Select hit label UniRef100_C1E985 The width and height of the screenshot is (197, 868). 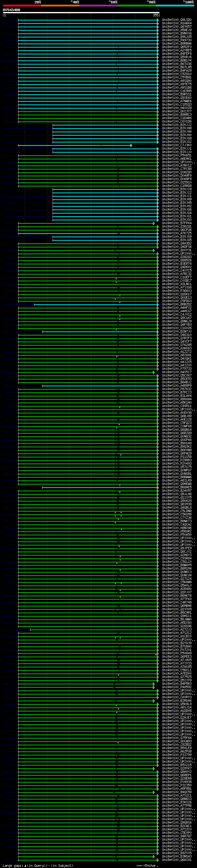[177, 91]
